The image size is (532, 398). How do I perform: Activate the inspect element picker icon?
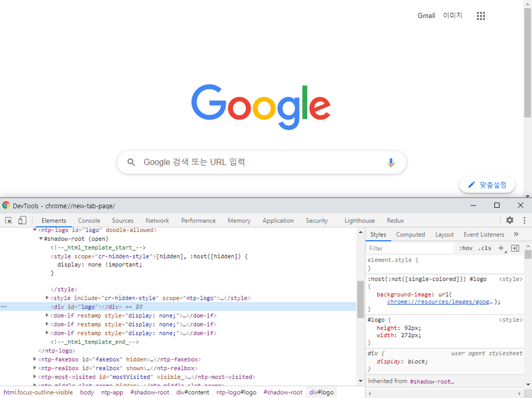tap(8, 220)
